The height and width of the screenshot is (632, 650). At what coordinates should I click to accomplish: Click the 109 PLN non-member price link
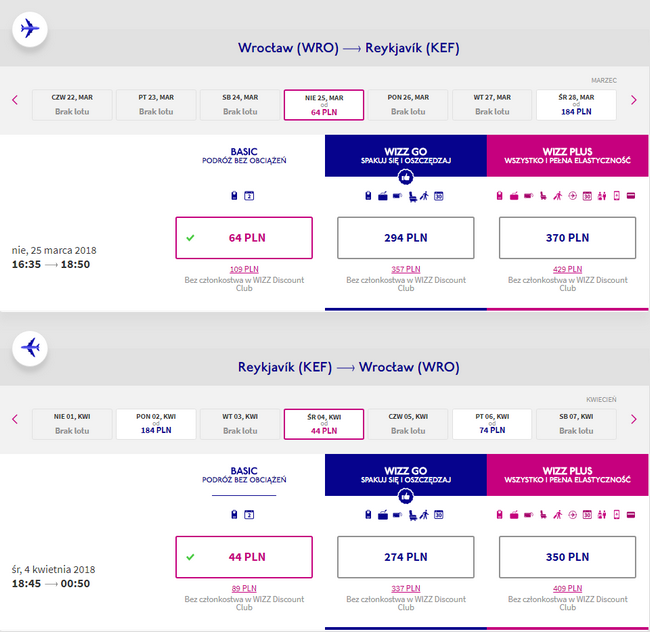(x=244, y=269)
